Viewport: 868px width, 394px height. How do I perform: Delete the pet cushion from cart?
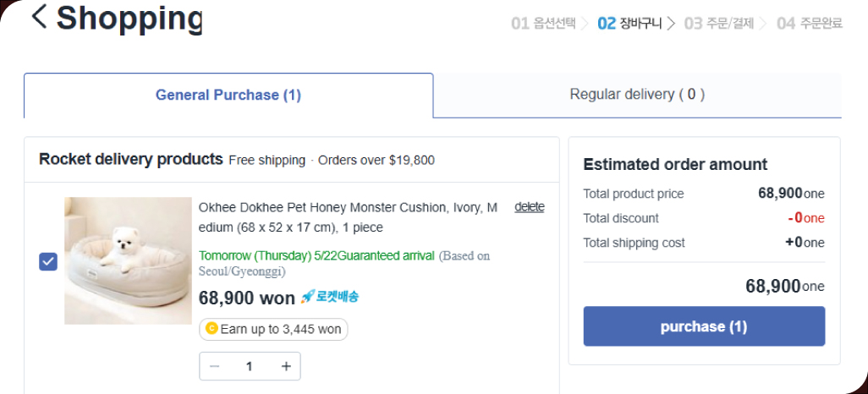(529, 207)
